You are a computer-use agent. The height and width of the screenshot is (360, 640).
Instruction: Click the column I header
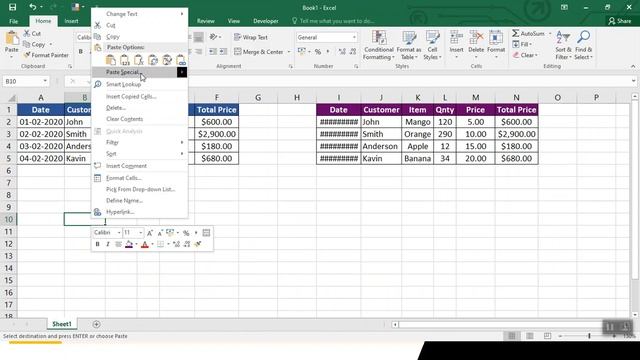coord(338,98)
